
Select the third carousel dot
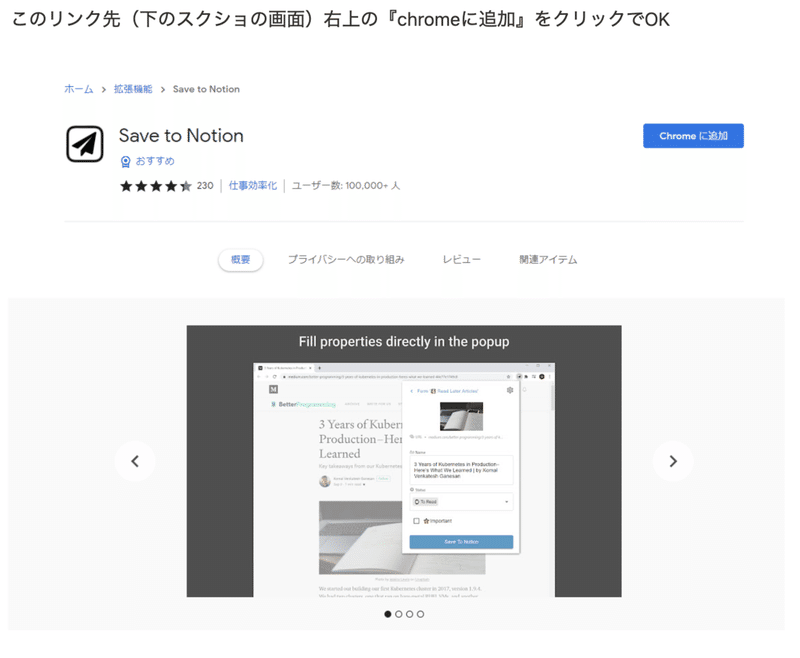(409, 614)
